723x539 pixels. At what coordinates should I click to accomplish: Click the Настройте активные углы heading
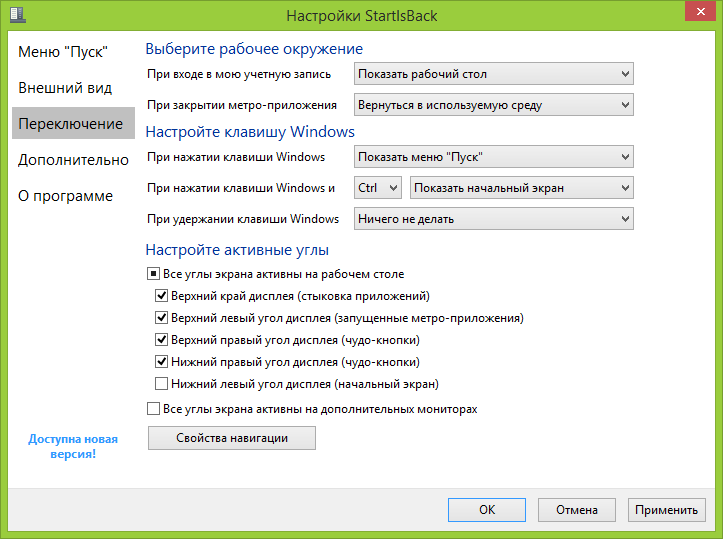237,249
